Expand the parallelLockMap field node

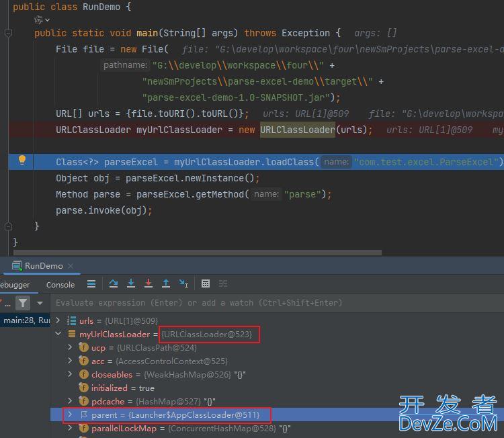point(70,428)
